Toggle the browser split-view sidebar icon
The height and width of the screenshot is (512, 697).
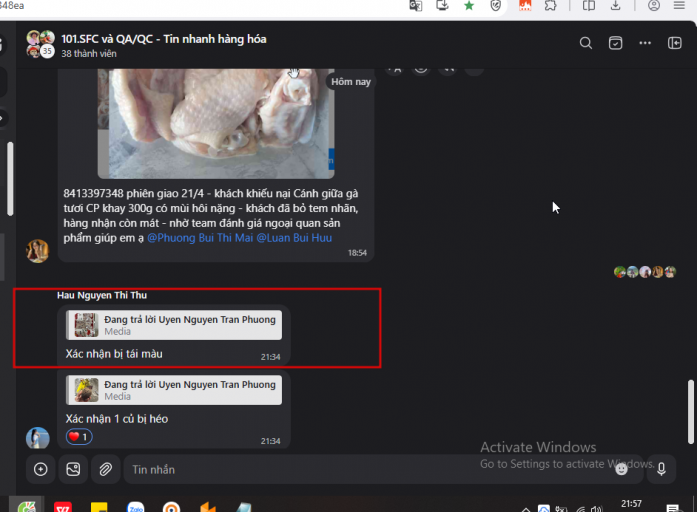tap(589, 6)
